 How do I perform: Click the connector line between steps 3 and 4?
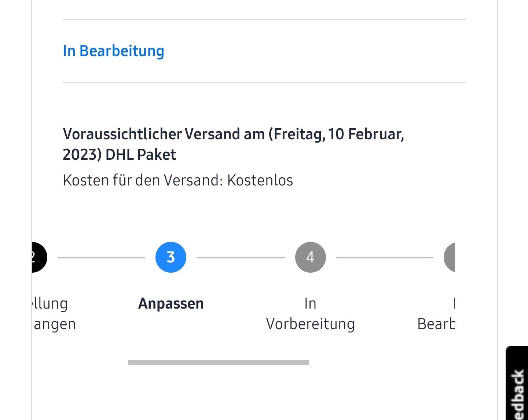coord(241,258)
